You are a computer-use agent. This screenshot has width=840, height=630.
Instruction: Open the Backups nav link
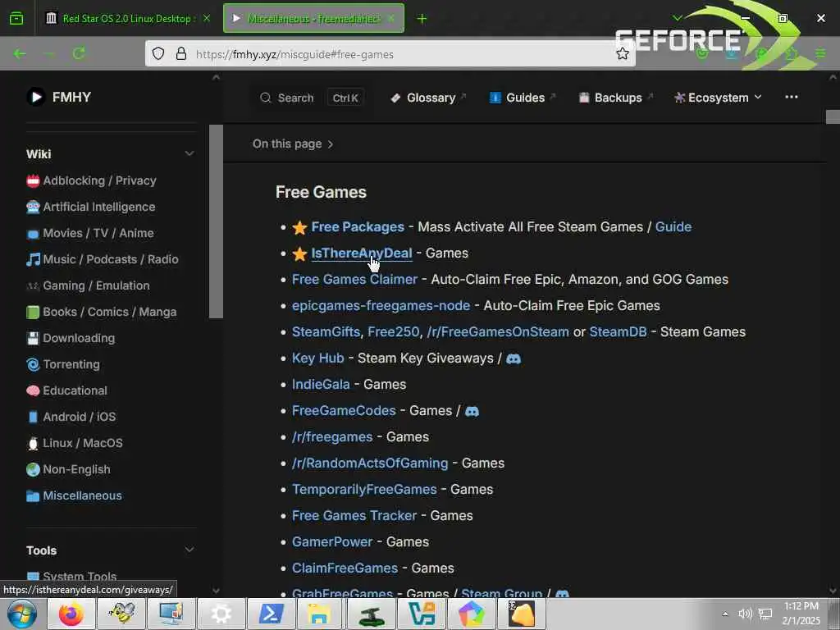coord(615,98)
